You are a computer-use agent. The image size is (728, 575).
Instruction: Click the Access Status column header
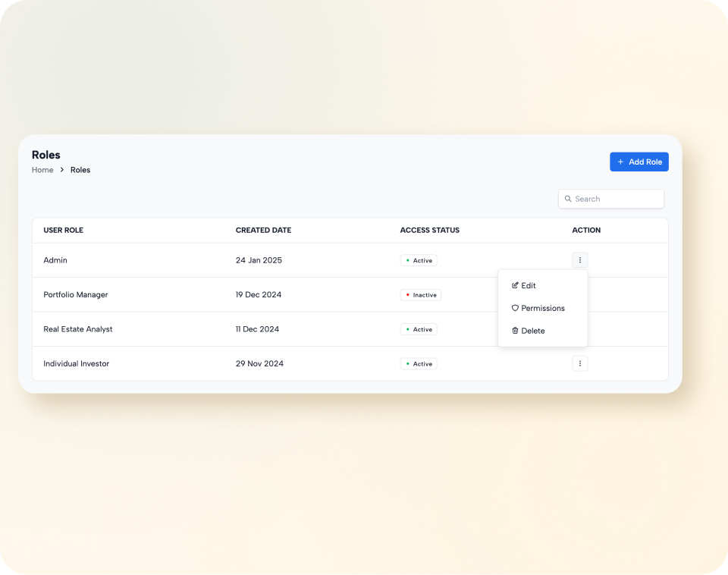coord(429,231)
